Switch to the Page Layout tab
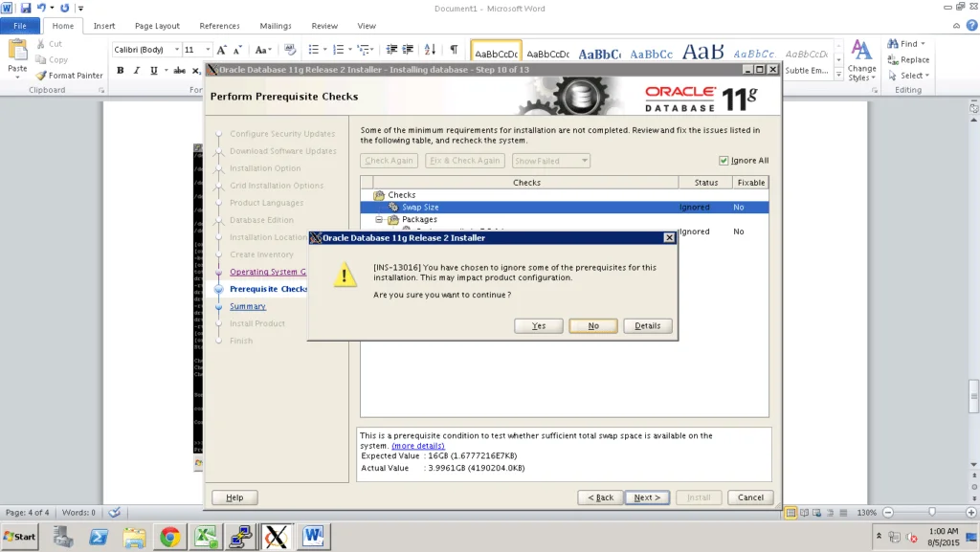This screenshot has width=980, height=552. [157, 26]
